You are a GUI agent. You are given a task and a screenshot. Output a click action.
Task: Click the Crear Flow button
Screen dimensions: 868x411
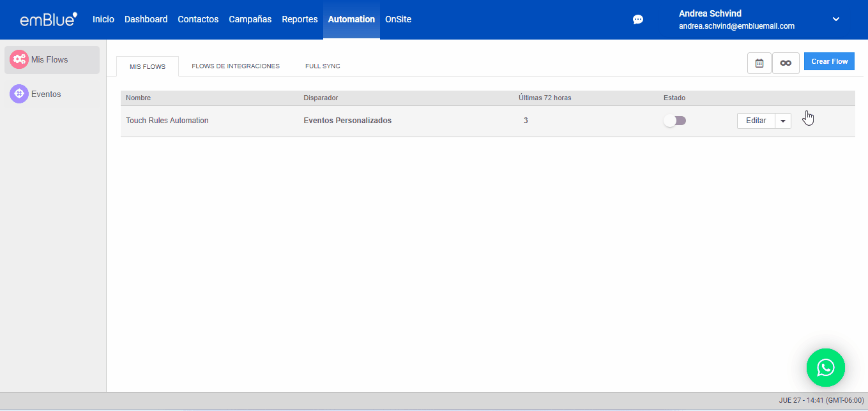pyautogui.click(x=829, y=61)
